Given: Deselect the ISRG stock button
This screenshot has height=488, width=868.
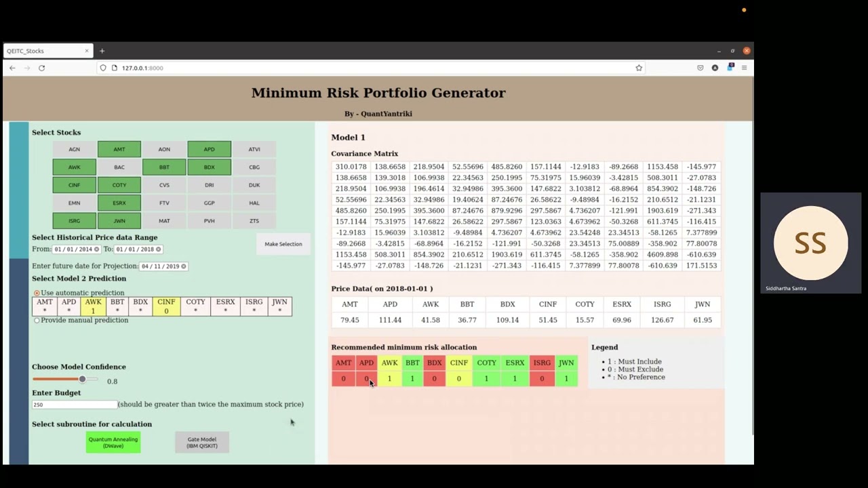Looking at the screenshot, I should (x=74, y=220).
